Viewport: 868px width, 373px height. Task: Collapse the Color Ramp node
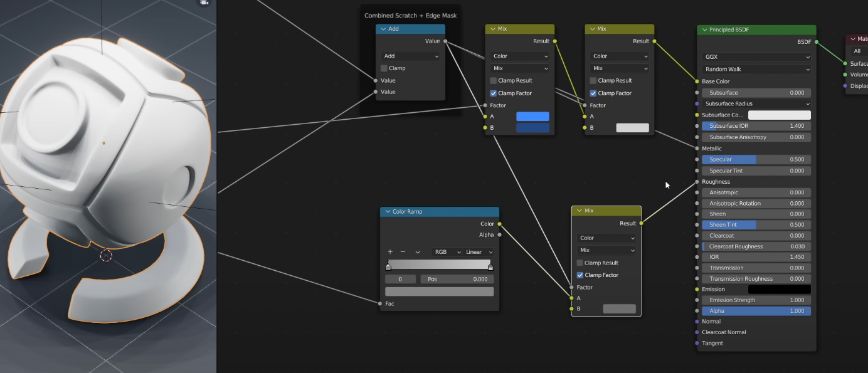point(387,212)
